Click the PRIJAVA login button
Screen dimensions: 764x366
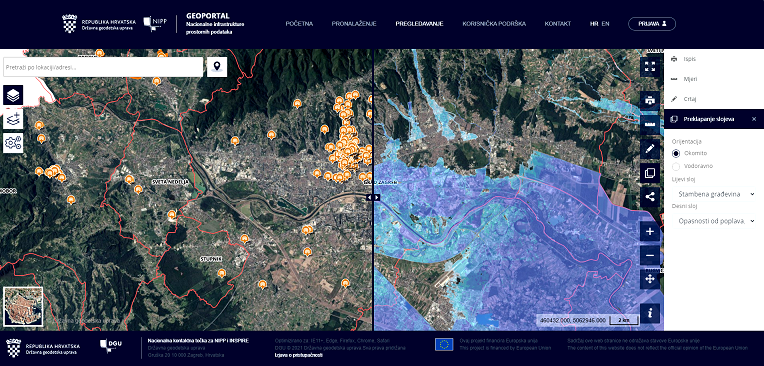click(x=651, y=23)
